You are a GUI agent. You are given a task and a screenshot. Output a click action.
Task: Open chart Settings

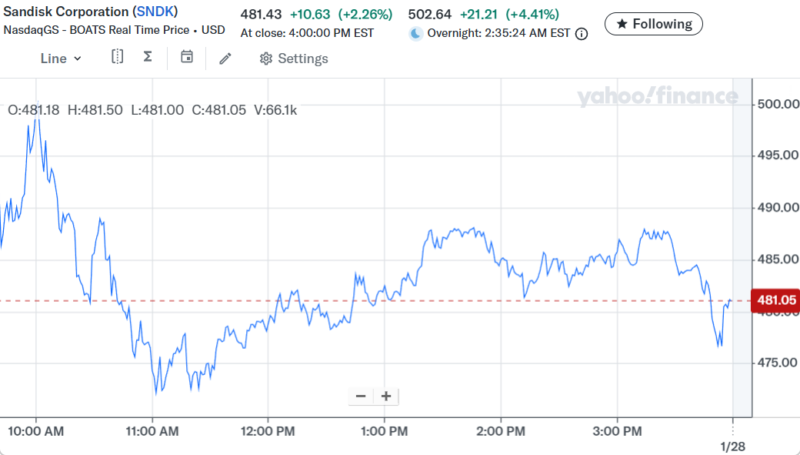[x=293, y=58]
